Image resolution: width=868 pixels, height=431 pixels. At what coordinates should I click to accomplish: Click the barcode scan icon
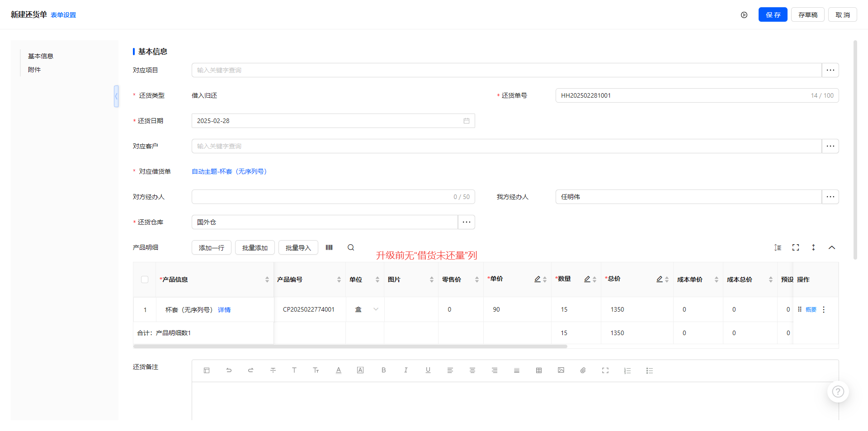point(329,247)
